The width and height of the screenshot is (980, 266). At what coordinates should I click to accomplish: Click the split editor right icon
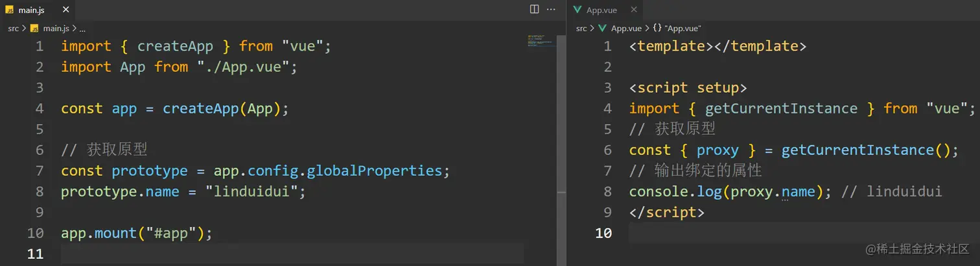(534, 9)
